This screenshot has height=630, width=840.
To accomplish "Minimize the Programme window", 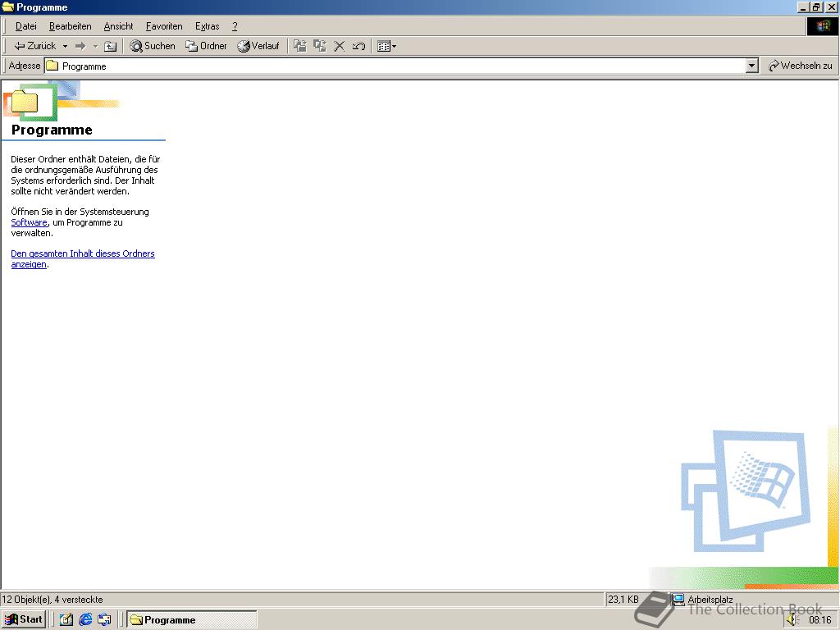I will point(804,7).
